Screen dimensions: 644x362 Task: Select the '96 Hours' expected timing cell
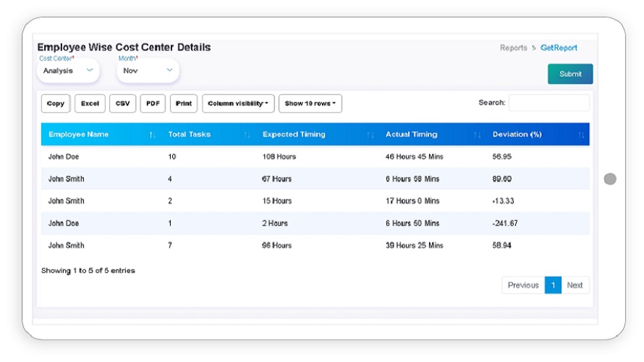coord(277,245)
